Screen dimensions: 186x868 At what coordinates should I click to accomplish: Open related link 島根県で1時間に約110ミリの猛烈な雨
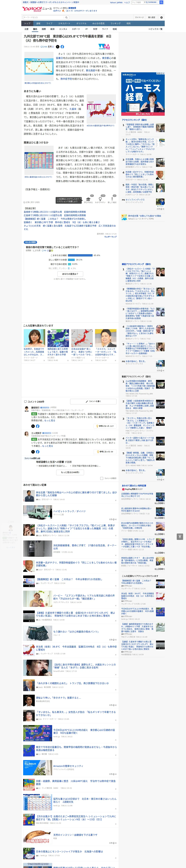pos(55,212)
